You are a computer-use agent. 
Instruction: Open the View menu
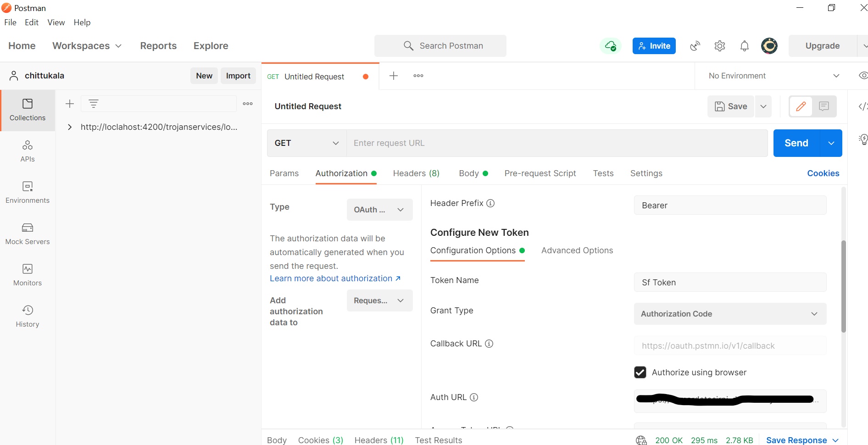pos(56,22)
